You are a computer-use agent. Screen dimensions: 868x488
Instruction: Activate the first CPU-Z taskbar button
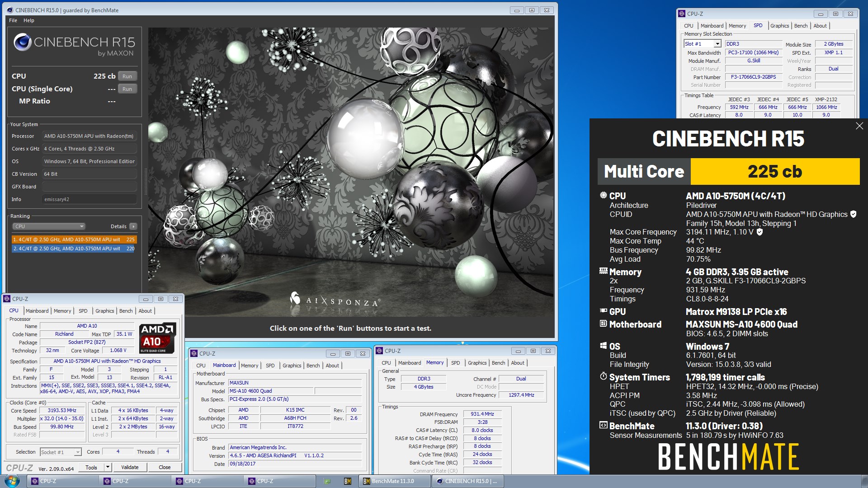click(63, 481)
